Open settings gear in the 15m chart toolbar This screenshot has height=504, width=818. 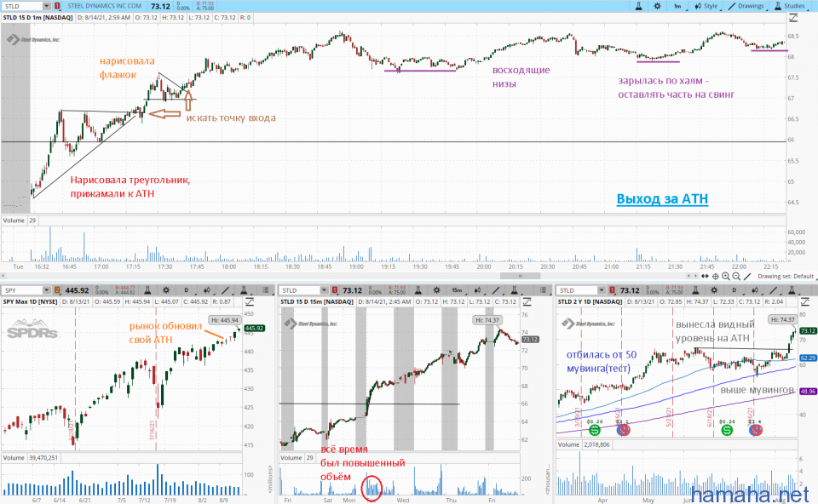[436, 290]
